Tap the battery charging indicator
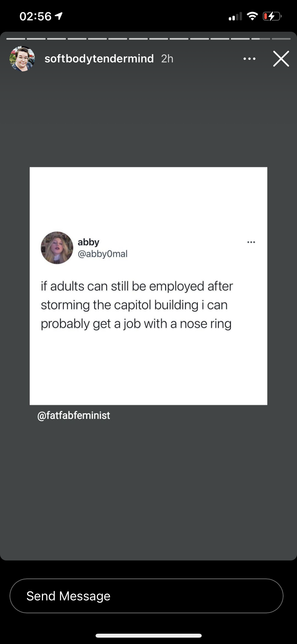The width and height of the screenshot is (297, 644). (x=272, y=16)
